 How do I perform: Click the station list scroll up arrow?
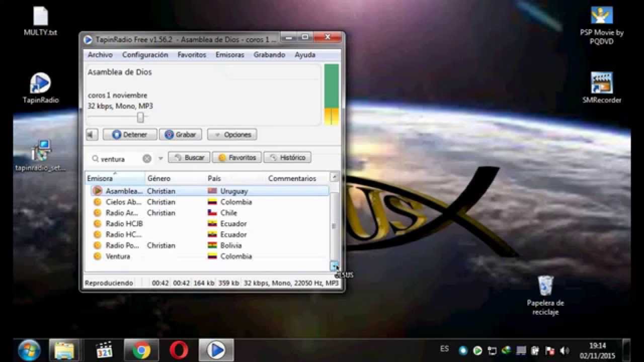point(335,177)
